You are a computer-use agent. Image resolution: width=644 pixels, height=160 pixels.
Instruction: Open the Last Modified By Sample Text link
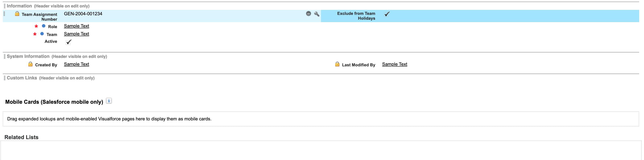click(394, 64)
